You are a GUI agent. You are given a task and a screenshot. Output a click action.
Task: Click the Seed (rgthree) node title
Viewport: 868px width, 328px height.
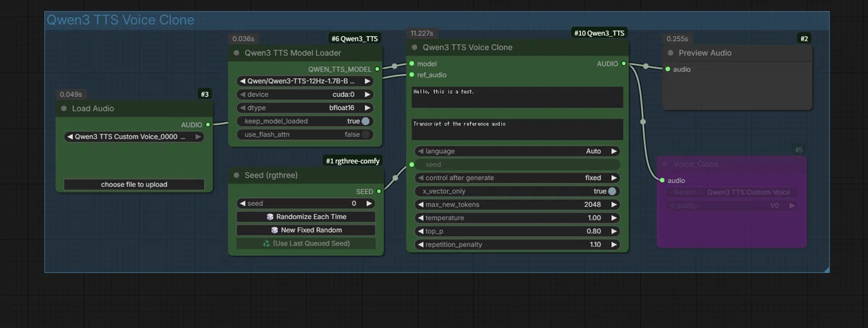tap(271, 175)
